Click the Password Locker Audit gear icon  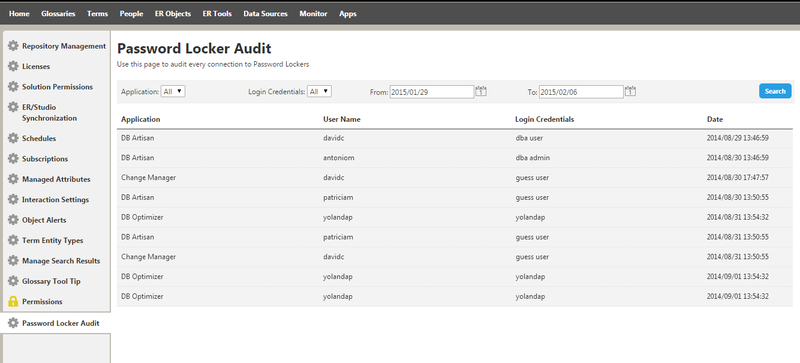coord(13,323)
